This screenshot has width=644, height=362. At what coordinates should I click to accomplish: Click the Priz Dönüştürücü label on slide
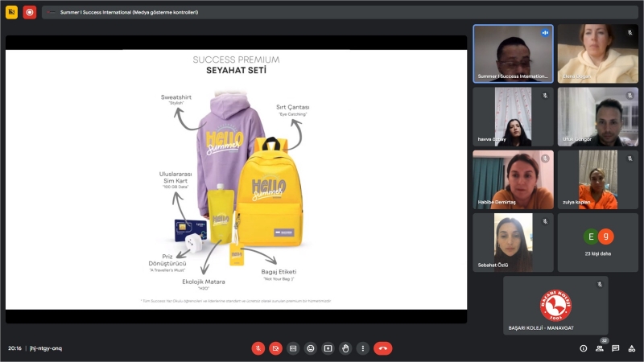point(167,260)
